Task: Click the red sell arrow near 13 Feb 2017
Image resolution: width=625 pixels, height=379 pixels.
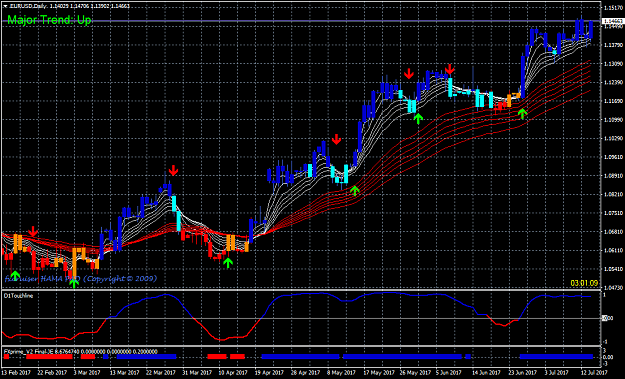Action: [33, 231]
